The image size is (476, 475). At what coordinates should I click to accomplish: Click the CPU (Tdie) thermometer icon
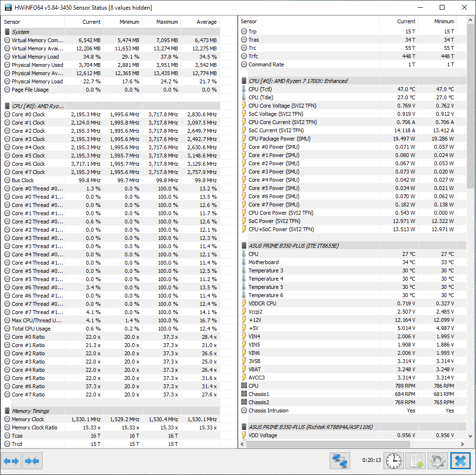click(x=244, y=97)
